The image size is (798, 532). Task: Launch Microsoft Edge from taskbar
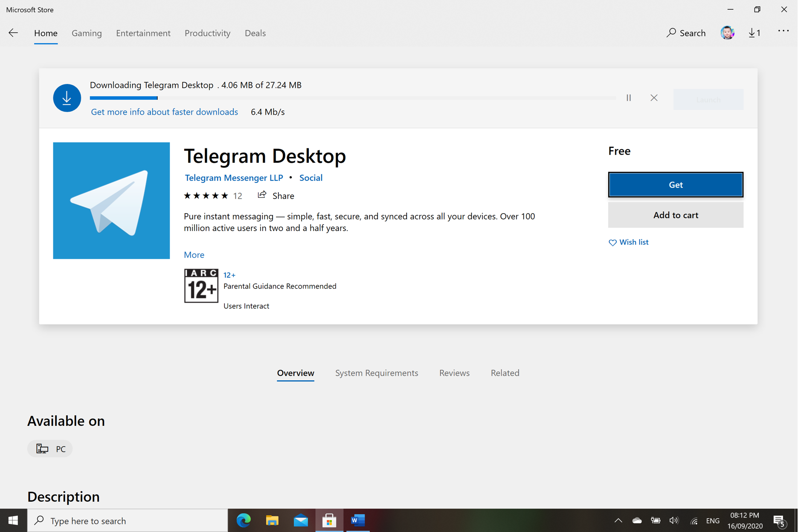(x=244, y=520)
